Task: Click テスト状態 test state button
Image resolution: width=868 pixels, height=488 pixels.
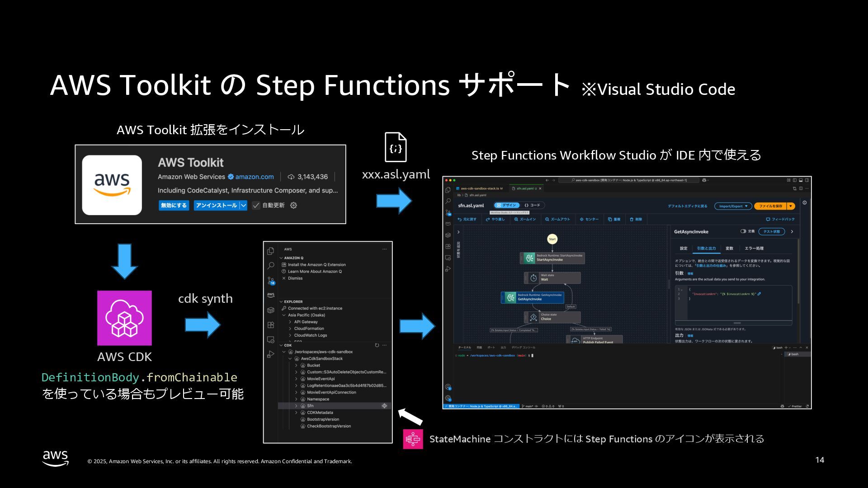Action: click(772, 231)
